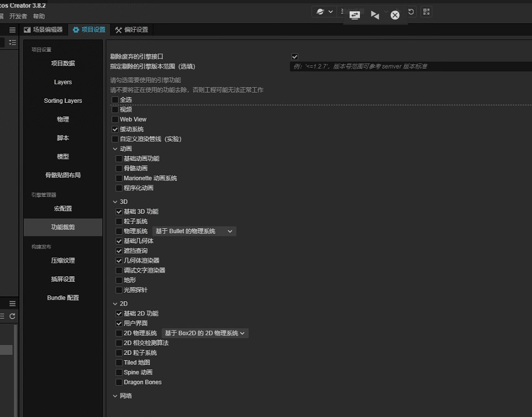The image size is (532, 417).
Task: Enable 基础动画功能 checkbox
Action: 119,158
